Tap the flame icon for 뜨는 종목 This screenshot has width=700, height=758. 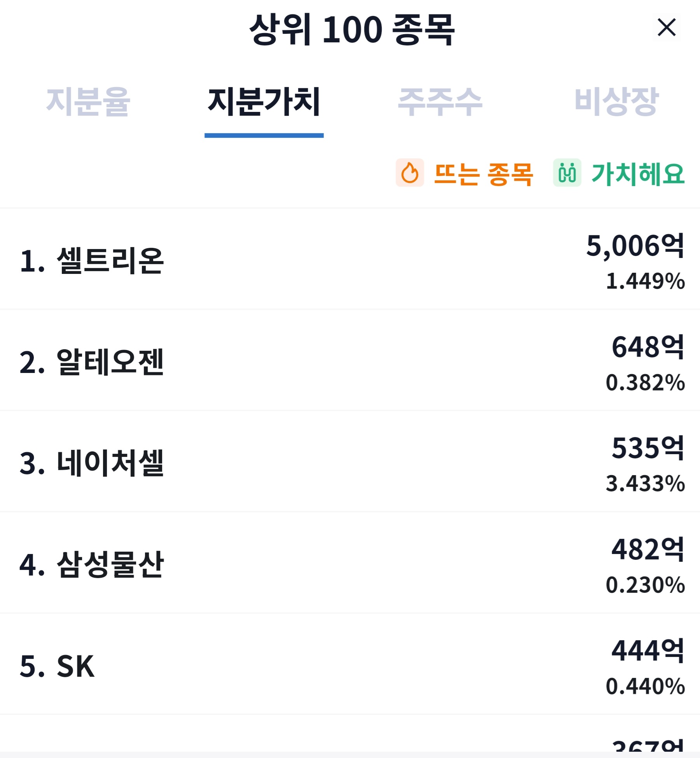tap(410, 173)
